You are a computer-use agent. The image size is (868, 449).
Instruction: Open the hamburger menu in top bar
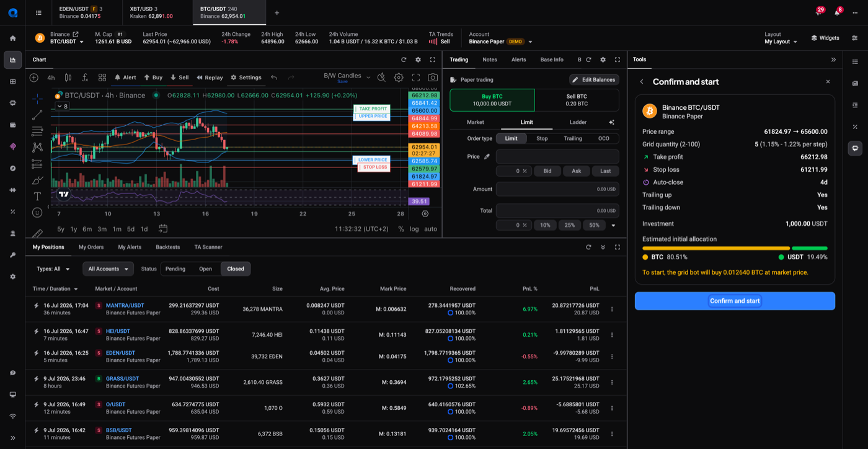coord(38,12)
